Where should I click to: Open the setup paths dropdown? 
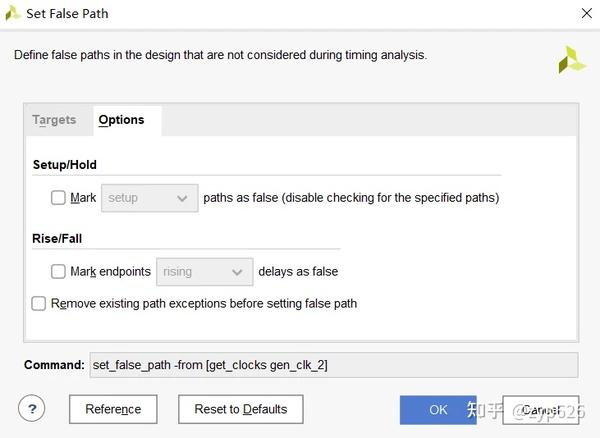click(x=149, y=198)
